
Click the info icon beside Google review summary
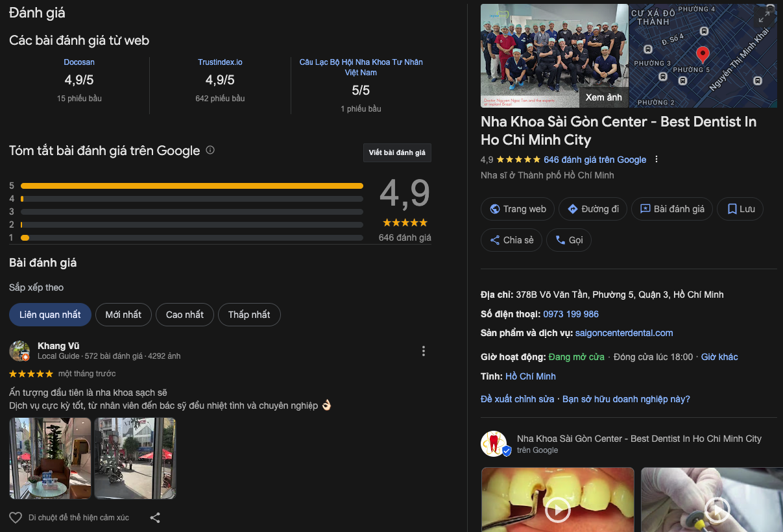(210, 150)
